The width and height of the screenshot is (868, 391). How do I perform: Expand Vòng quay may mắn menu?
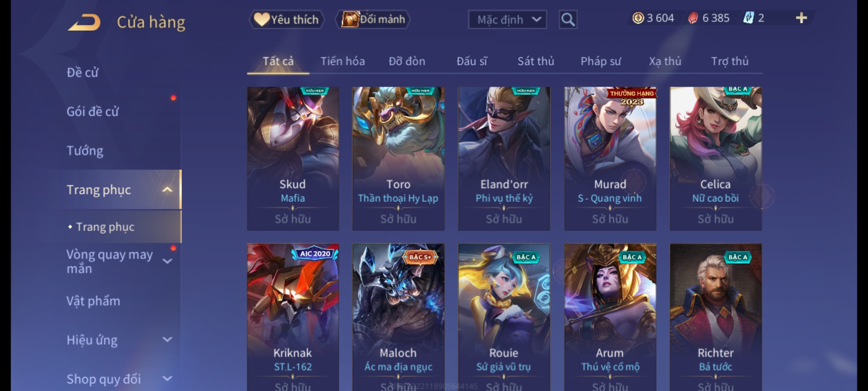tap(167, 261)
